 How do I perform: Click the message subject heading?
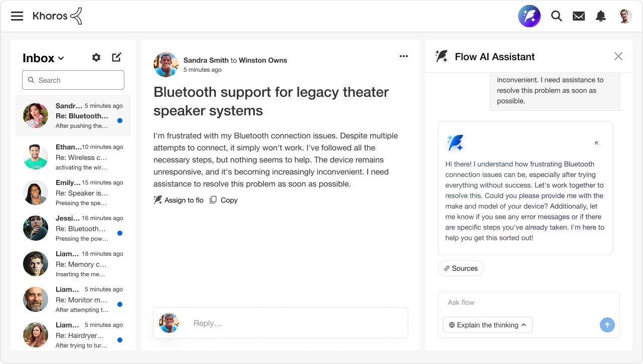click(271, 101)
